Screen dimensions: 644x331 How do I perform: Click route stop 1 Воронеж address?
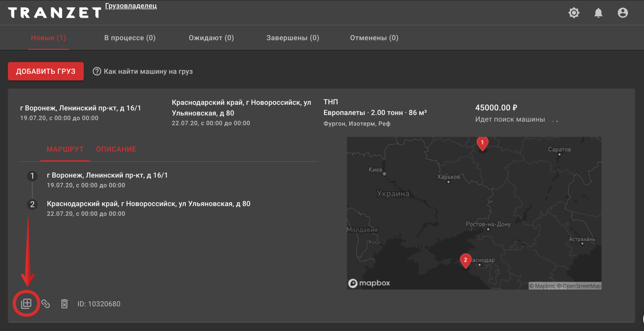point(107,175)
